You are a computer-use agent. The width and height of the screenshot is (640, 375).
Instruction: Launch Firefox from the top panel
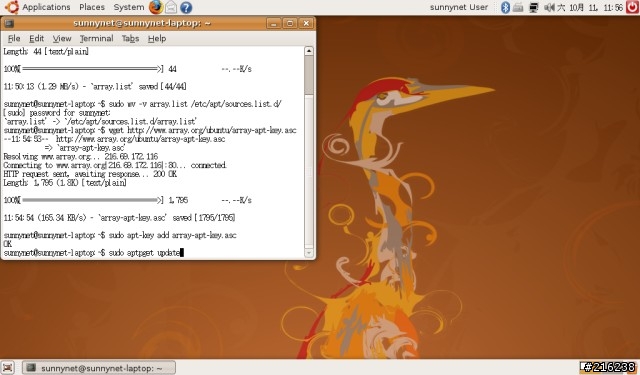click(156, 7)
